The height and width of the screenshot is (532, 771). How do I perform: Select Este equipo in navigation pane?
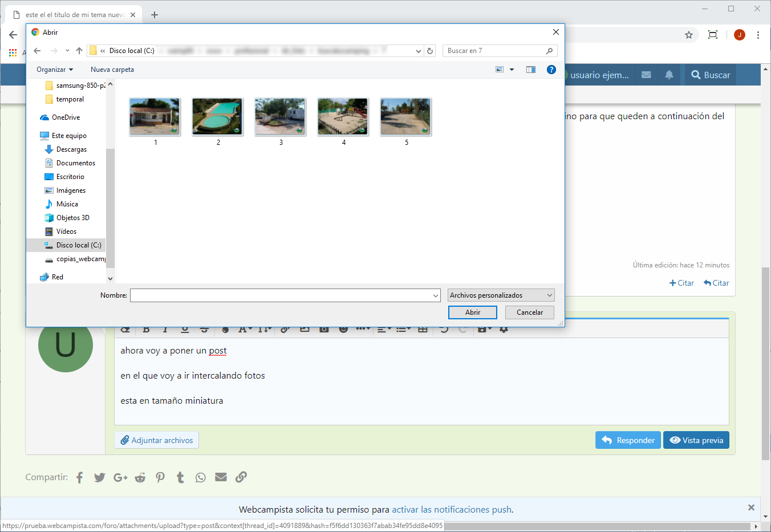coord(63,136)
